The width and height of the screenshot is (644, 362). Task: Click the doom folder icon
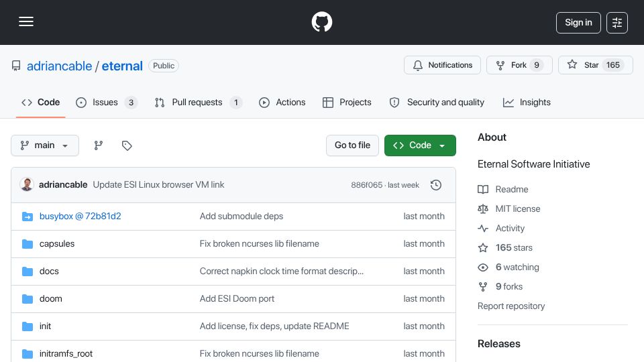(28, 299)
